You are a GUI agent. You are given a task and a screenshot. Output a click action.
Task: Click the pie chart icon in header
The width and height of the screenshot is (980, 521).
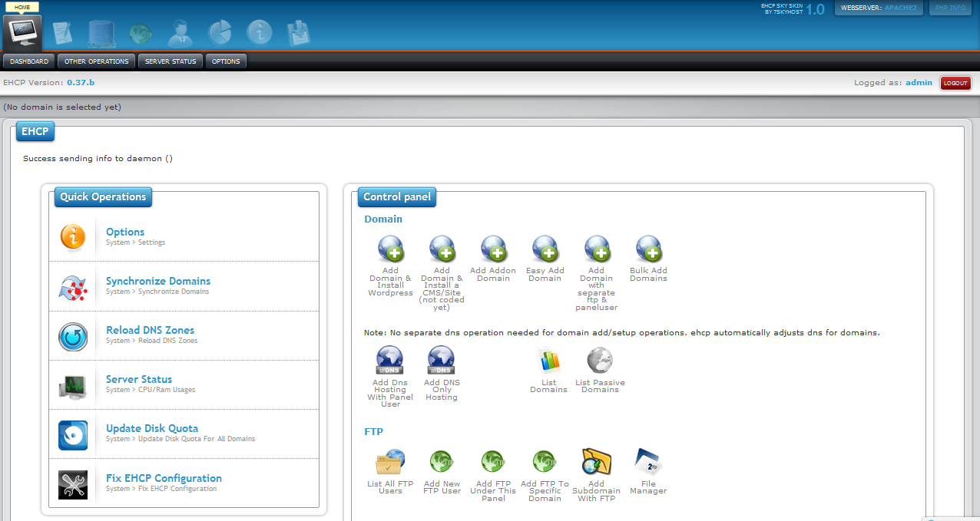click(220, 32)
